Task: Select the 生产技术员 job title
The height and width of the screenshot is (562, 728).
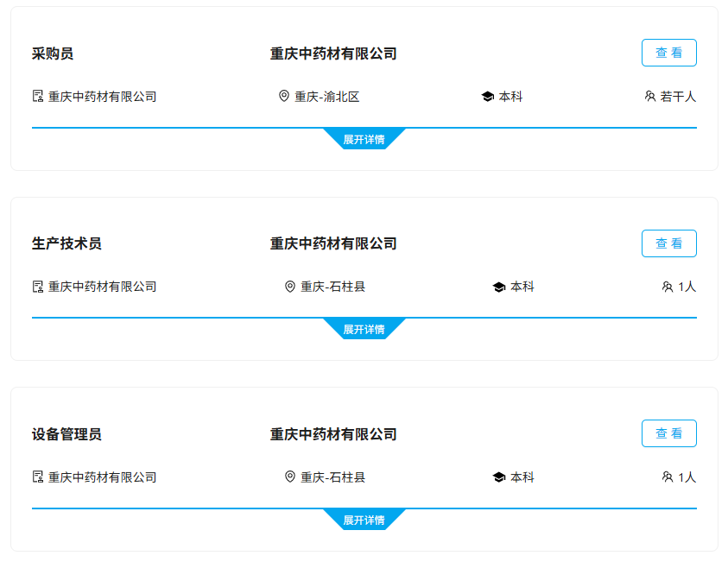Action: click(66, 243)
